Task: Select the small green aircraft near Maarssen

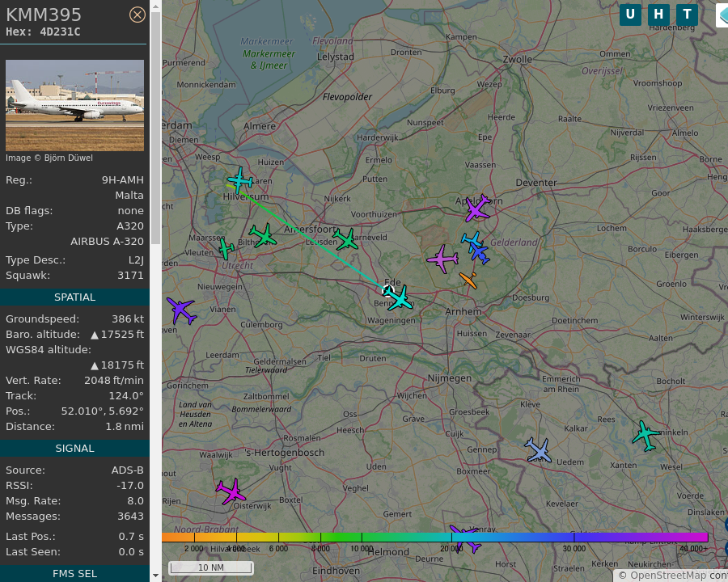Action: 226,249
